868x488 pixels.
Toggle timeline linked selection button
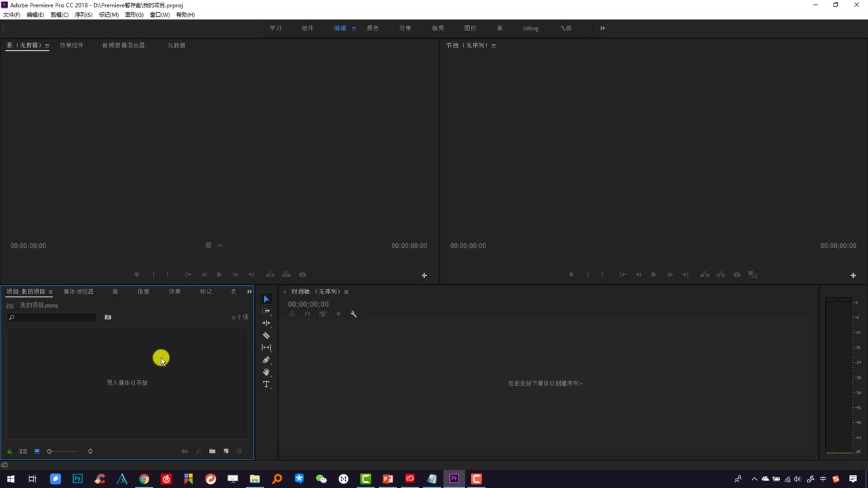[323, 314]
